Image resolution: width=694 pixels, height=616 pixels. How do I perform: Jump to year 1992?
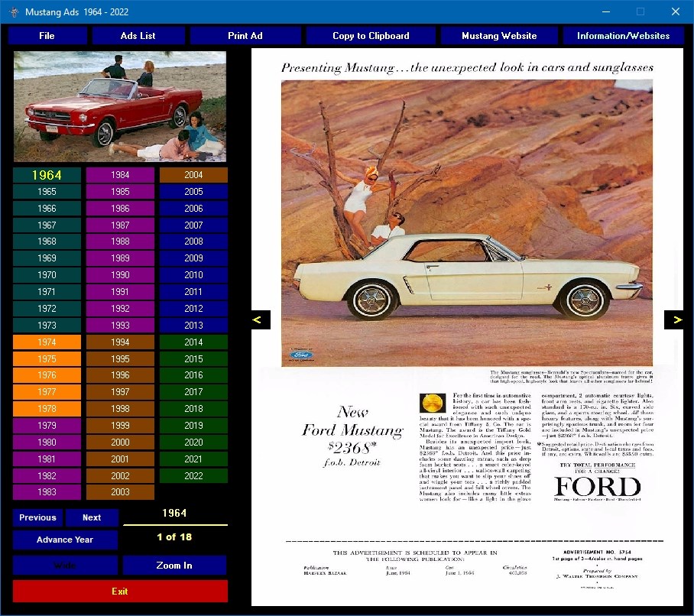(121, 309)
